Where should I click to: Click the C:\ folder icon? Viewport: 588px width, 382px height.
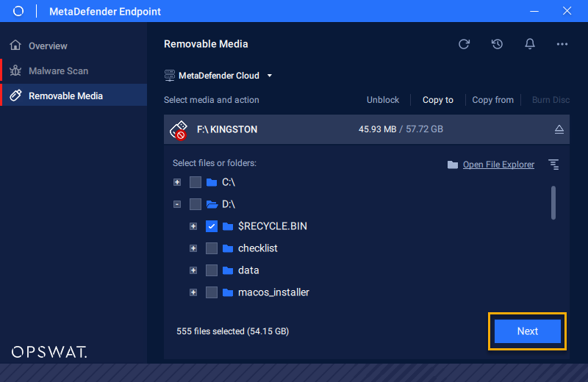pos(212,182)
